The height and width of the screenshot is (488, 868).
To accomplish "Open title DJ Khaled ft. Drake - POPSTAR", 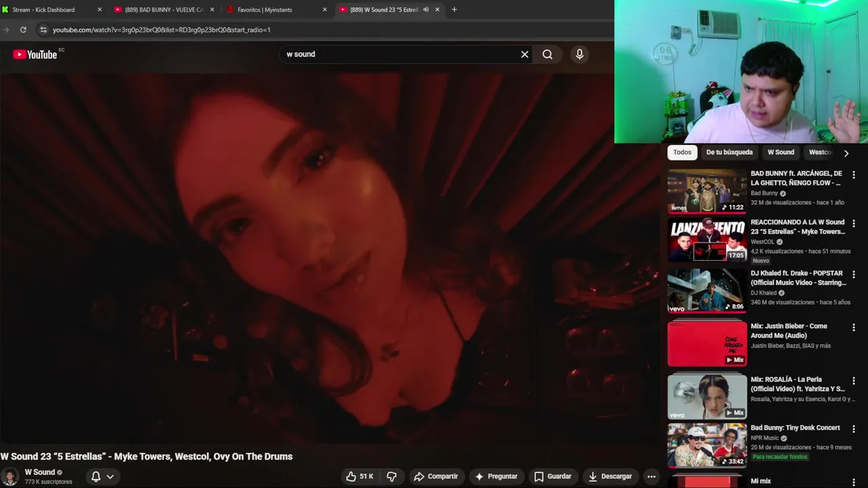I will [x=798, y=278].
